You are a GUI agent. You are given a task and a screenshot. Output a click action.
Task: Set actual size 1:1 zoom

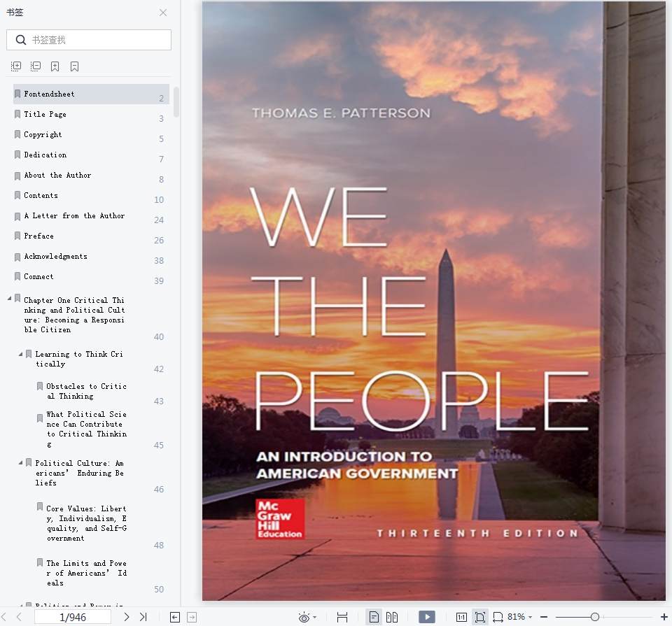pyautogui.click(x=461, y=617)
